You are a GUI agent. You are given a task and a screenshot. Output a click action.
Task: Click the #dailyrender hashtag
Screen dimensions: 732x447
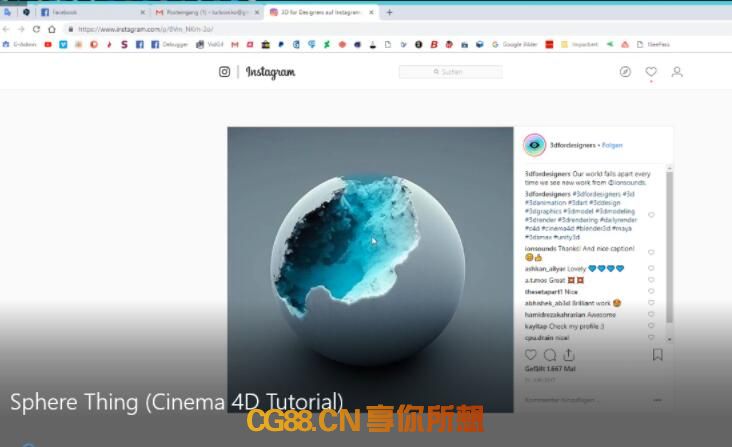[x=618, y=220]
